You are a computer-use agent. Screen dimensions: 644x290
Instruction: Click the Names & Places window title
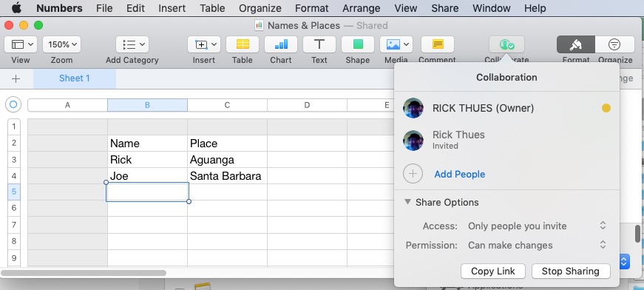(304, 25)
